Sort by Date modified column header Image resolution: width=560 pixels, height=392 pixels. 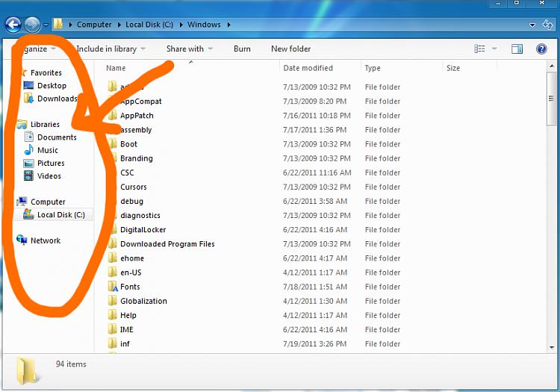308,68
